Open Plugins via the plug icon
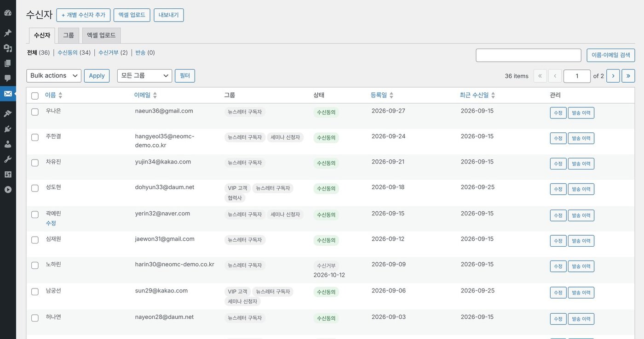The image size is (644, 339). click(8, 129)
